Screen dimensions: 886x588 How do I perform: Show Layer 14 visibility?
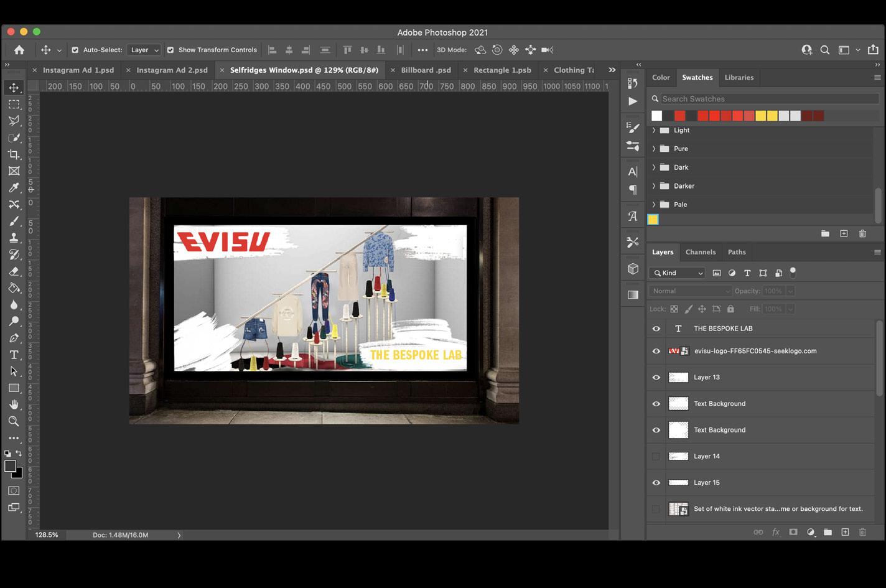point(656,456)
